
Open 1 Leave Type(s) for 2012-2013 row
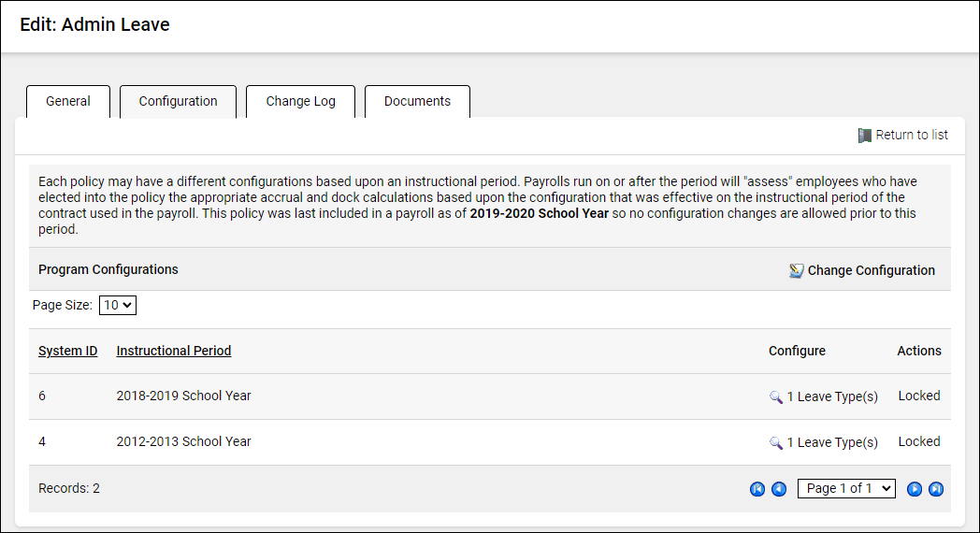coord(832,442)
